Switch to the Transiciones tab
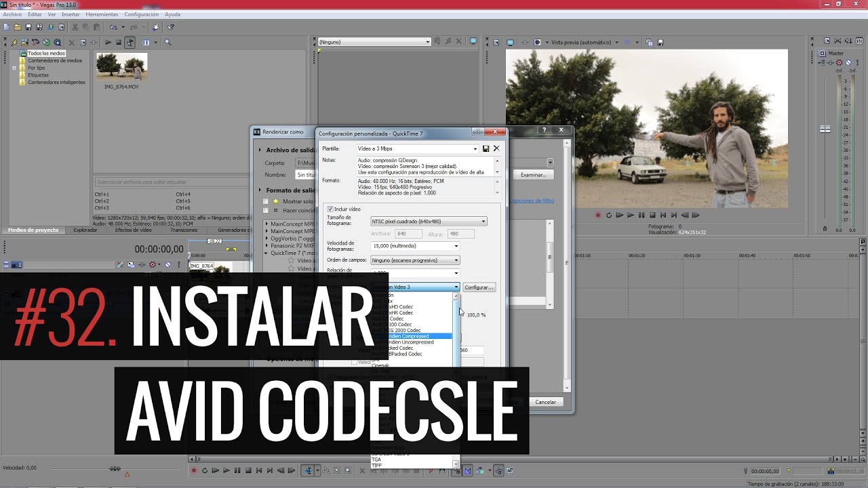 click(184, 230)
